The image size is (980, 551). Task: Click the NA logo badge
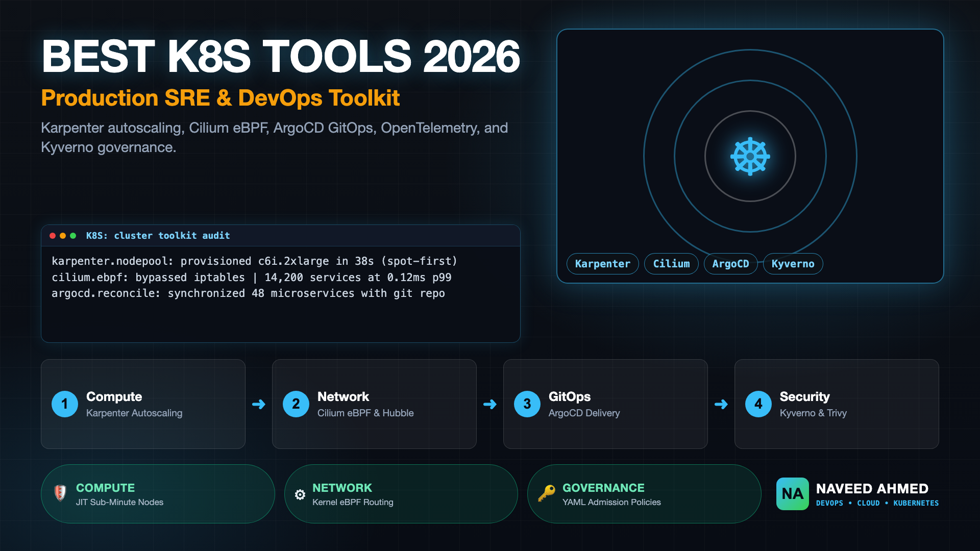click(x=792, y=493)
